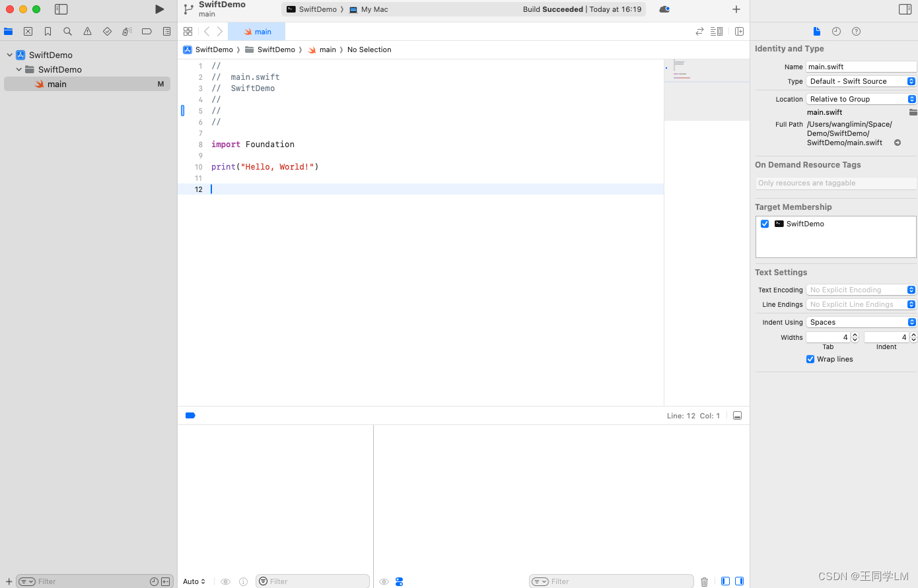Show the History inspector

[836, 31]
